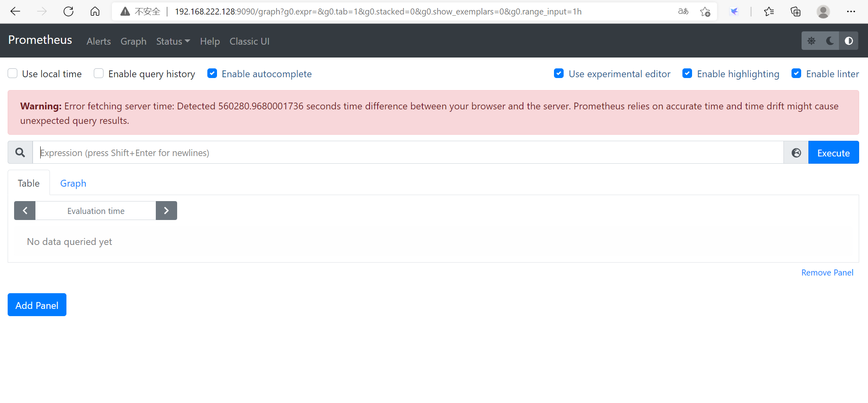
Task: Click the Warning server time message
Action: tap(433, 113)
